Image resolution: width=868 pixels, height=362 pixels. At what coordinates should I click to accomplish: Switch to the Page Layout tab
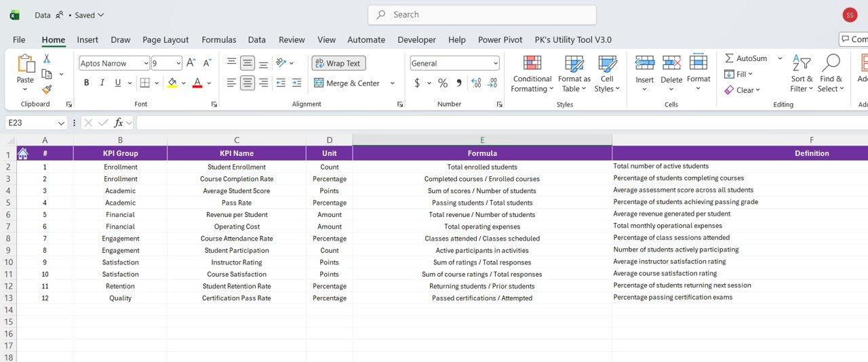tap(165, 39)
